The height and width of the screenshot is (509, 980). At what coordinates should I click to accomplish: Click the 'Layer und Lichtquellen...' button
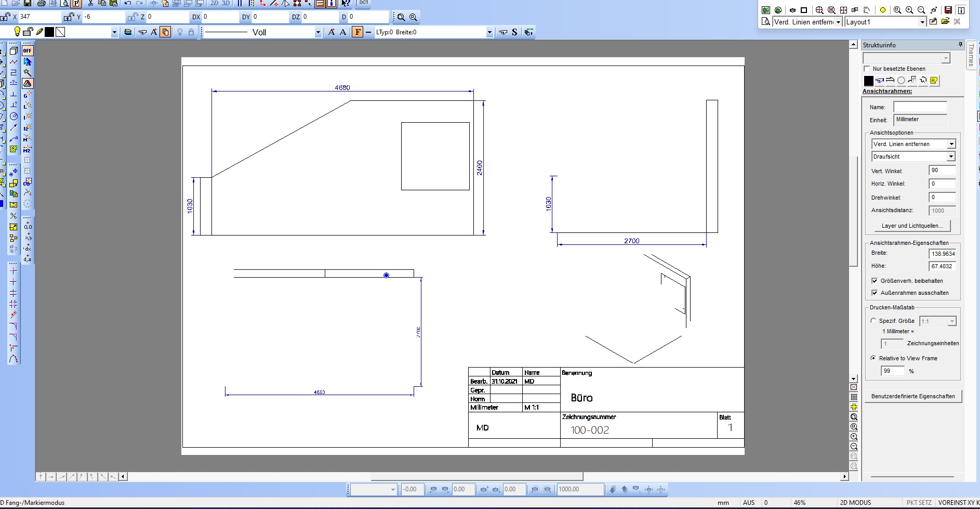tap(912, 226)
